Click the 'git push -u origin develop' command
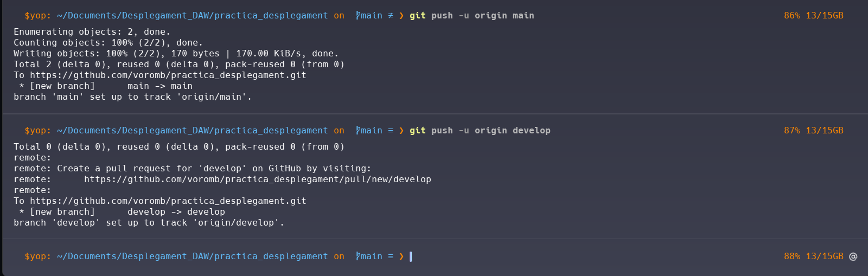This screenshot has width=868, height=276. coord(480,131)
